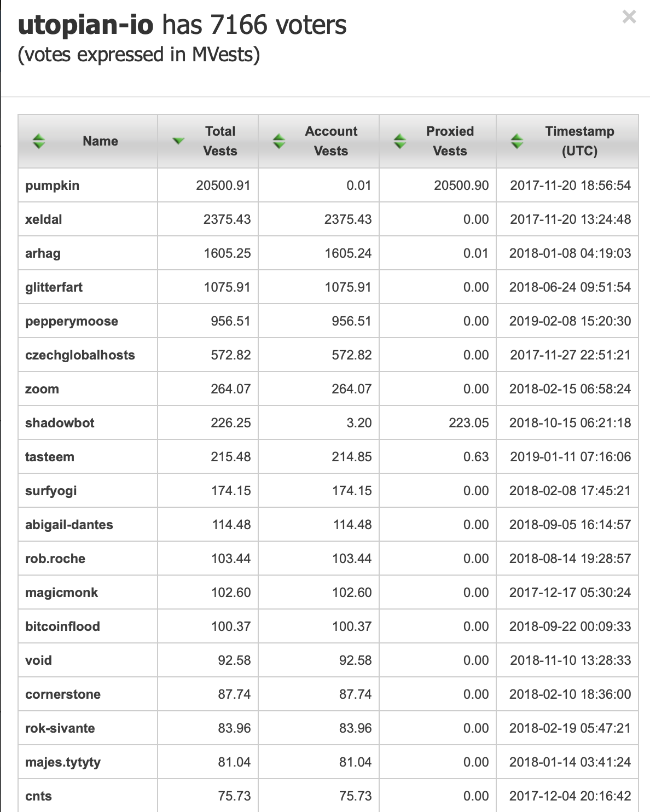
Task: Click surfyogi's timestamp 2018-02-08 17:45:21
Action: 570,491
